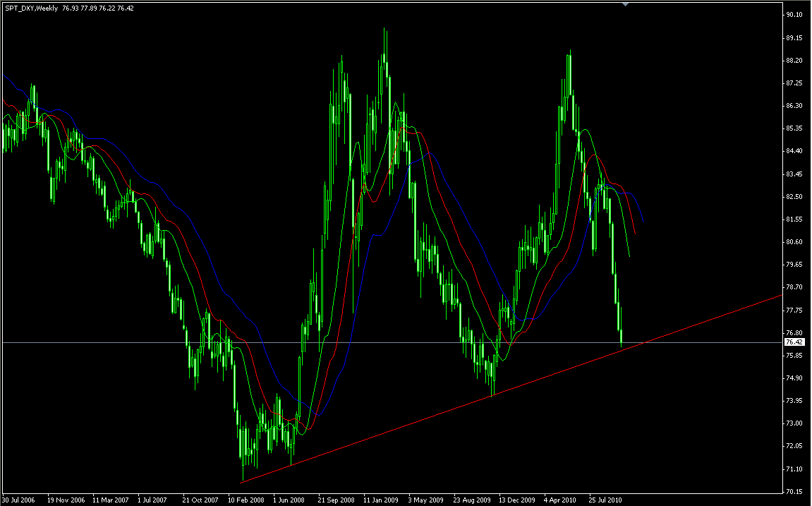The image size is (812, 506).
Task: Click the 89.15 price scale label
Action: pos(794,38)
